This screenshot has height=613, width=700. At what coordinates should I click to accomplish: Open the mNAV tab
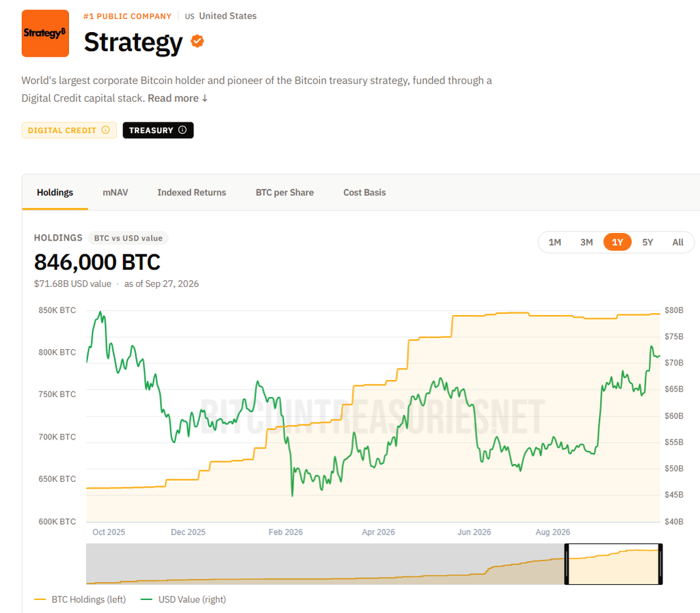(x=115, y=192)
